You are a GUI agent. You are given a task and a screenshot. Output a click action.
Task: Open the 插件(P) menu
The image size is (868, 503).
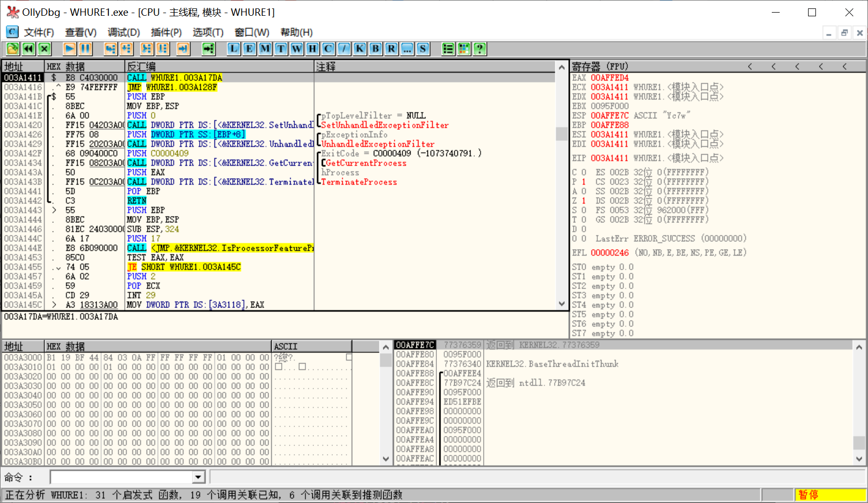point(166,32)
